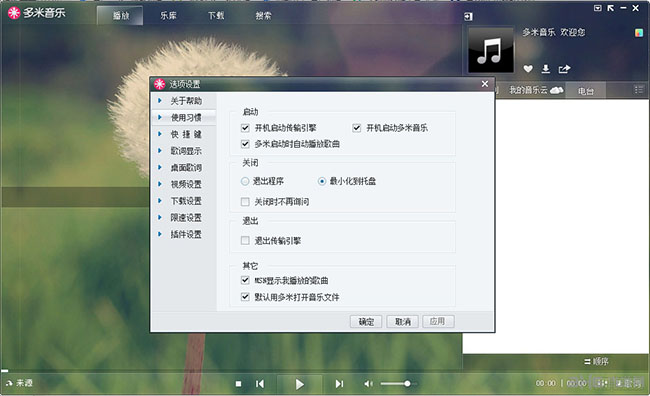
Task: Open the 电台 tab
Action: (x=586, y=90)
